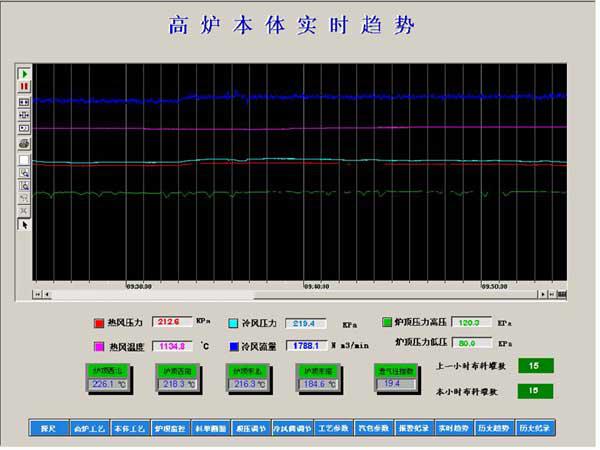The width and height of the screenshot is (600, 450).
Task: Open the 冷风阀调节 page button
Action: pyautogui.click(x=292, y=428)
